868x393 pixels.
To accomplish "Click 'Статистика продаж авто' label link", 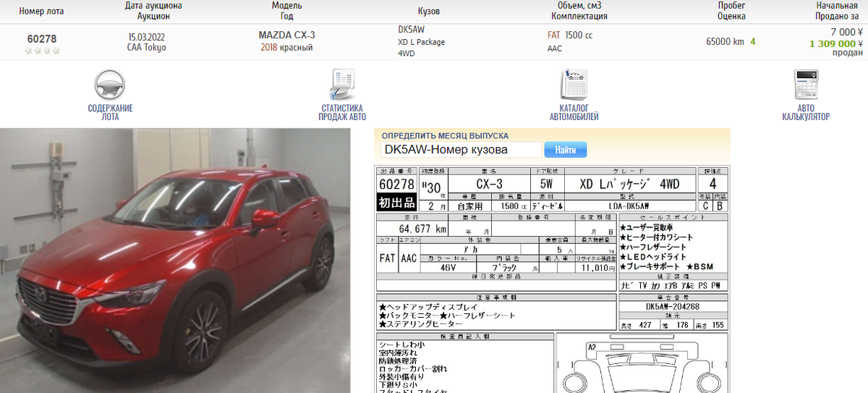I will tap(342, 112).
